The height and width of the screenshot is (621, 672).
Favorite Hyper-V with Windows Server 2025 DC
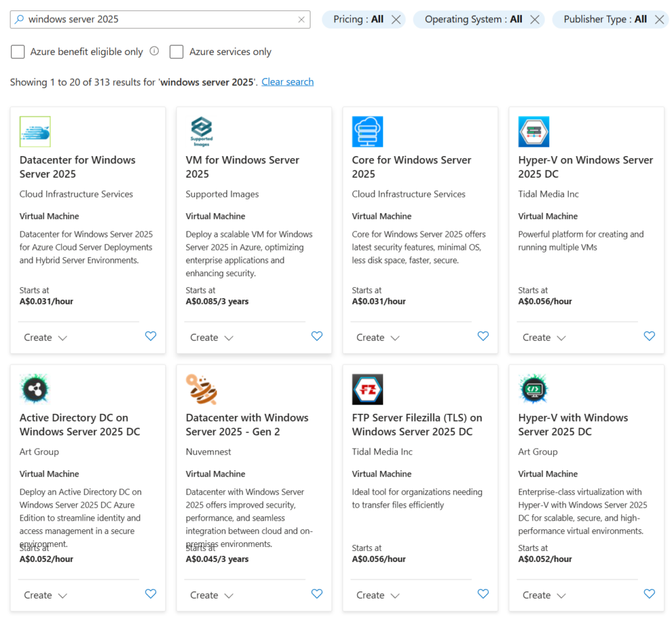649,594
